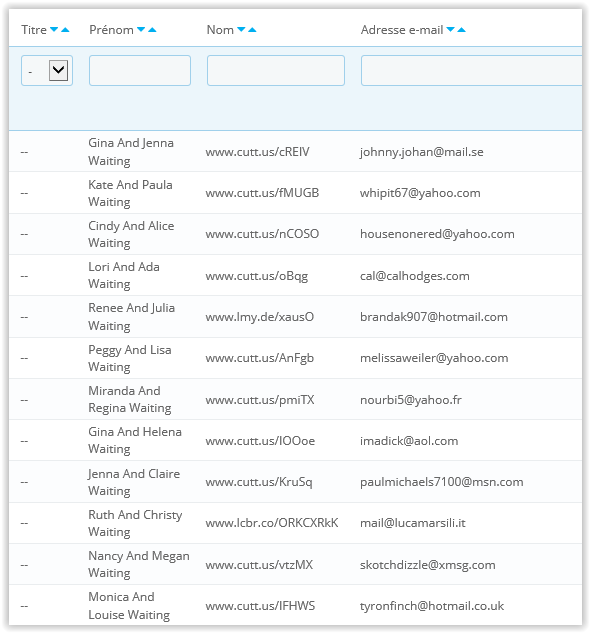Sort Titre column ascending arrow
590x633 pixels.
pyautogui.click(x=65, y=29)
